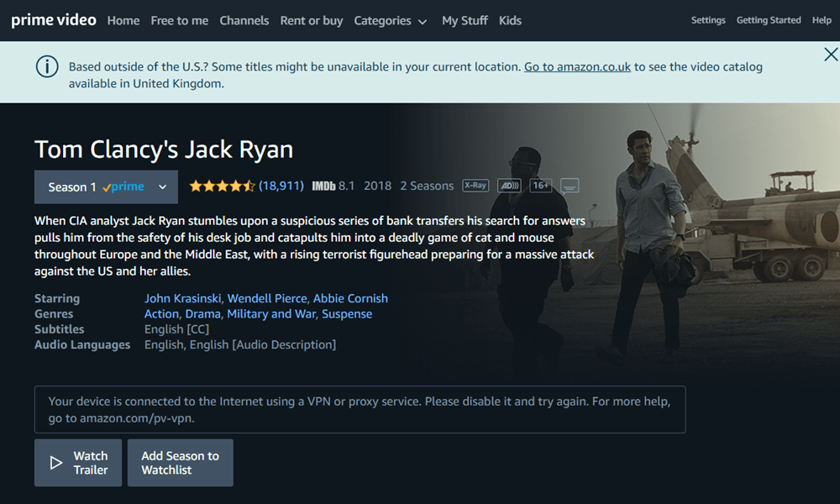
Task: Click John Krasinski in the cast list
Action: point(182,298)
